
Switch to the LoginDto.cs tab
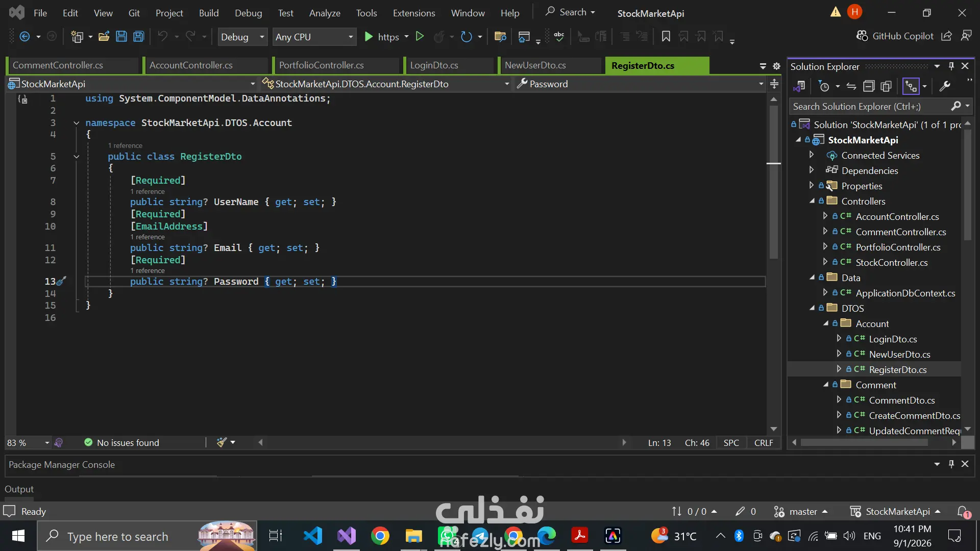tap(434, 65)
